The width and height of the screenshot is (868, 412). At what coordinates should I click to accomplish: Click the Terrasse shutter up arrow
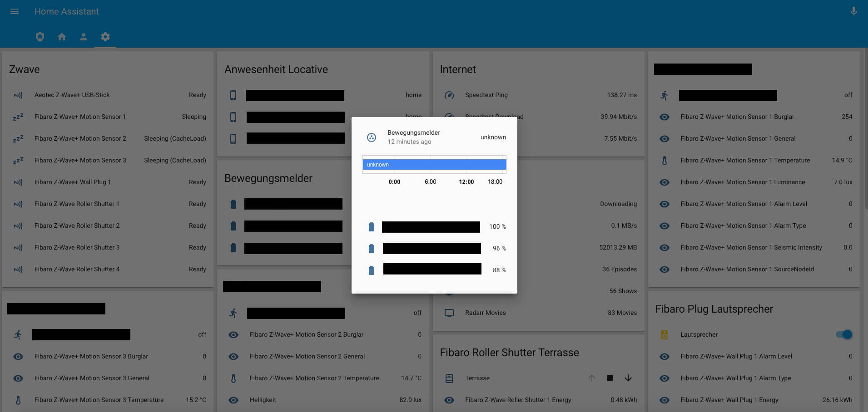tap(592, 378)
